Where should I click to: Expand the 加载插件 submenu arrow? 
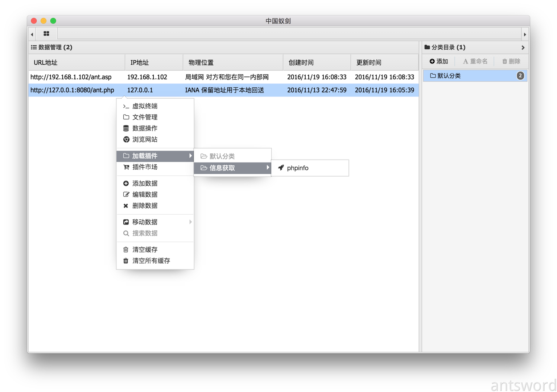190,156
